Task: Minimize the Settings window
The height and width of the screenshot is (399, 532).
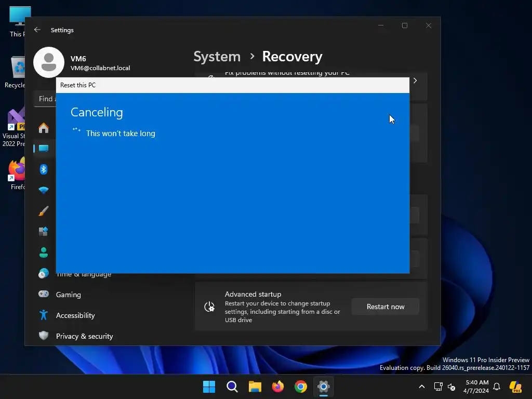Action: pos(381,25)
